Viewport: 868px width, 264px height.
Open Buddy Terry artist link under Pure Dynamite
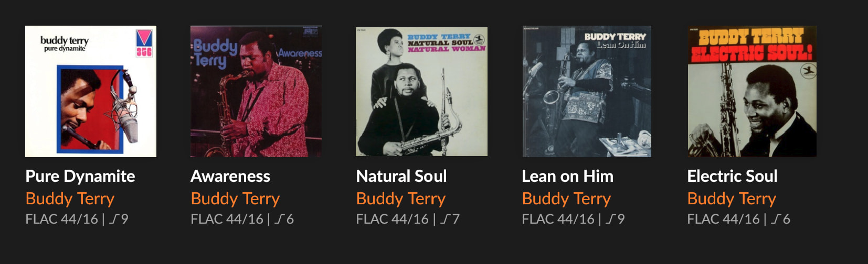coord(70,199)
